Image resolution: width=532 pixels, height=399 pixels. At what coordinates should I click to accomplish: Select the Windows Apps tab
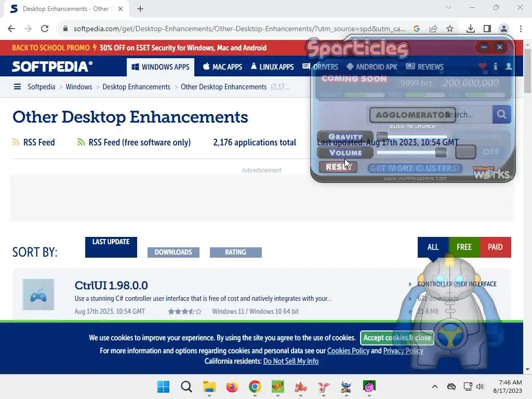click(161, 67)
